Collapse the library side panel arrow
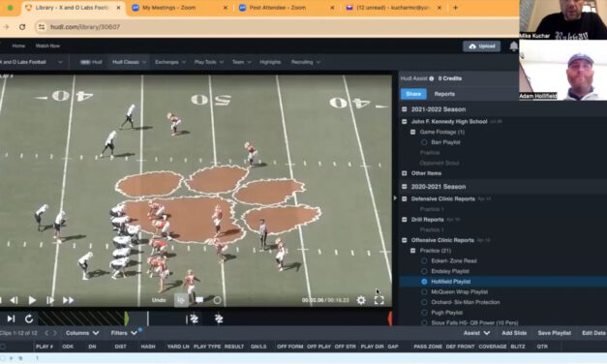 pyautogui.click(x=395, y=198)
